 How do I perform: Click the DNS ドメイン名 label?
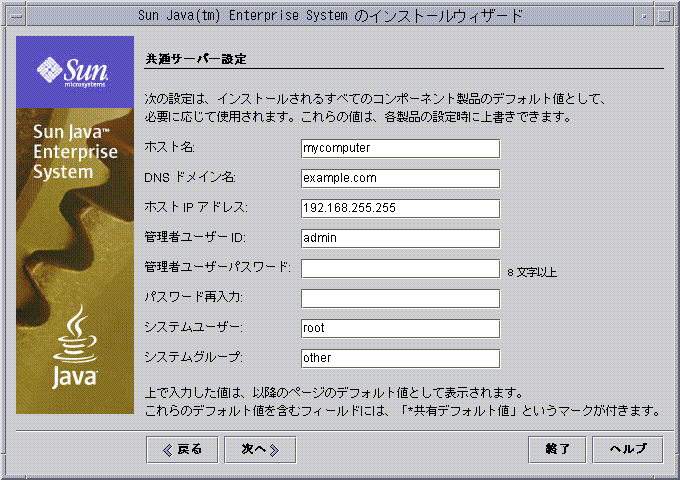(x=190, y=177)
